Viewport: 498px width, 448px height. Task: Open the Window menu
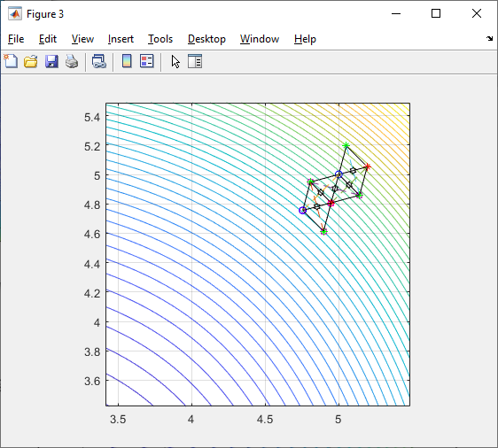[260, 39]
